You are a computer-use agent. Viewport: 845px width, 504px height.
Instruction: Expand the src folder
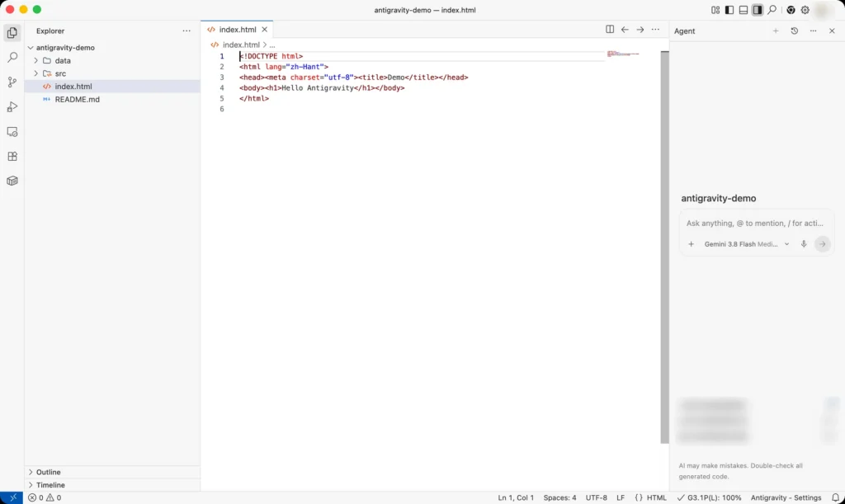click(x=36, y=73)
